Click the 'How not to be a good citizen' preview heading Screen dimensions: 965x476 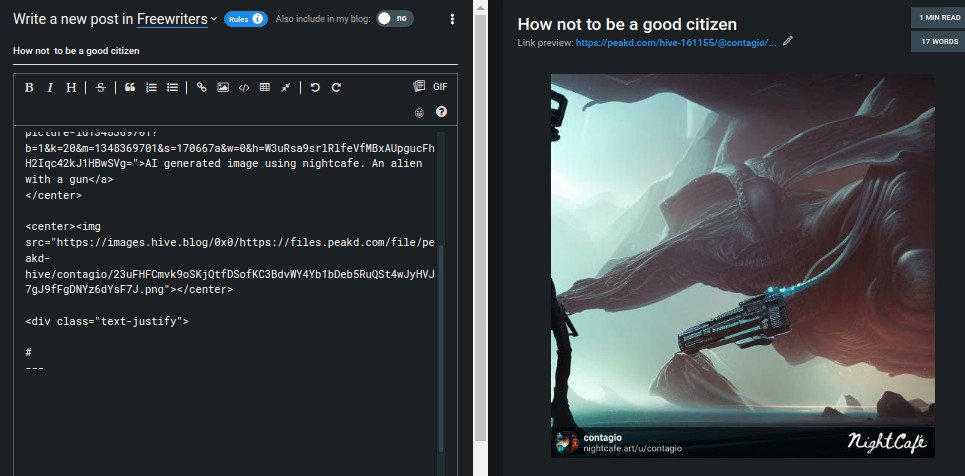click(627, 24)
